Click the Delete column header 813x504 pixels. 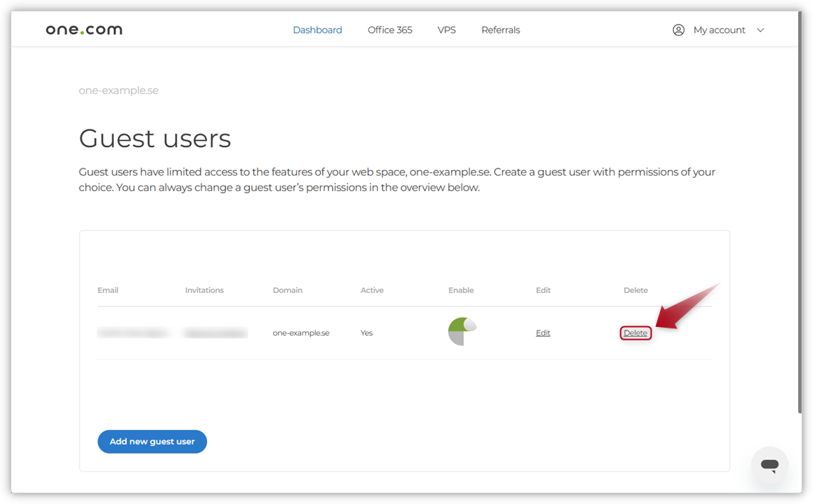click(635, 290)
